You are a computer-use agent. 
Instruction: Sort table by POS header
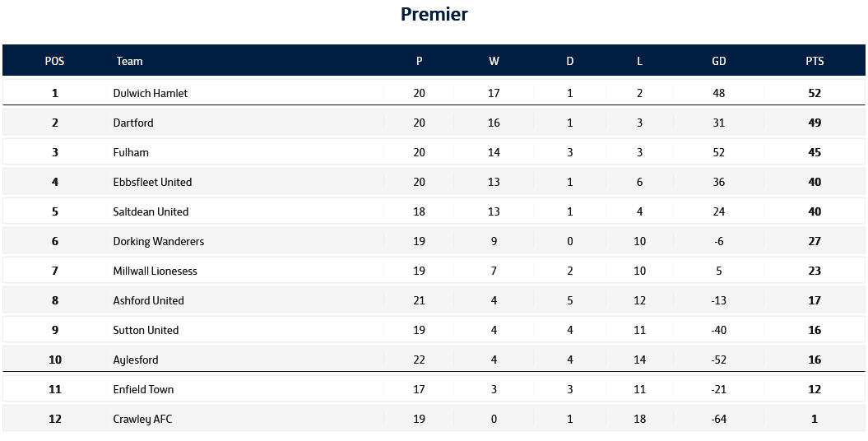pyautogui.click(x=54, y=61)
